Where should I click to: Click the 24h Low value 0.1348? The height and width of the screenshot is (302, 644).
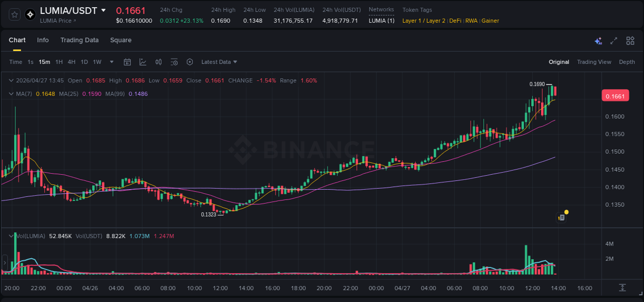coord(253,21)
